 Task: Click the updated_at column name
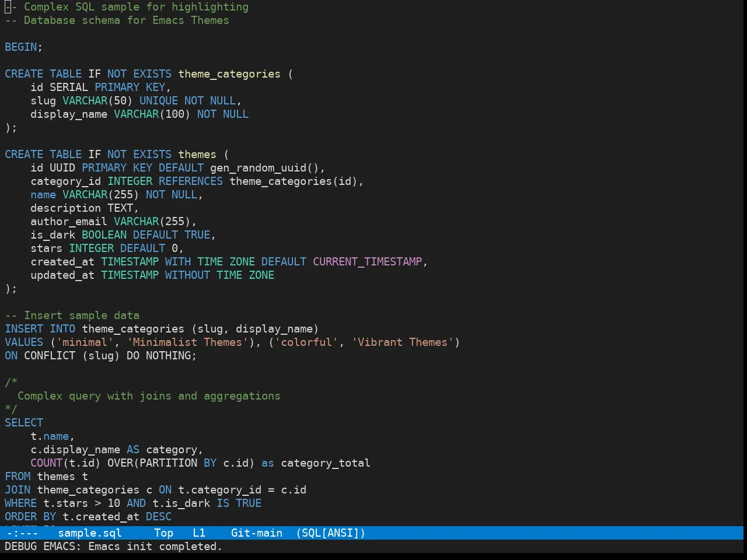[x=62, y=275]
